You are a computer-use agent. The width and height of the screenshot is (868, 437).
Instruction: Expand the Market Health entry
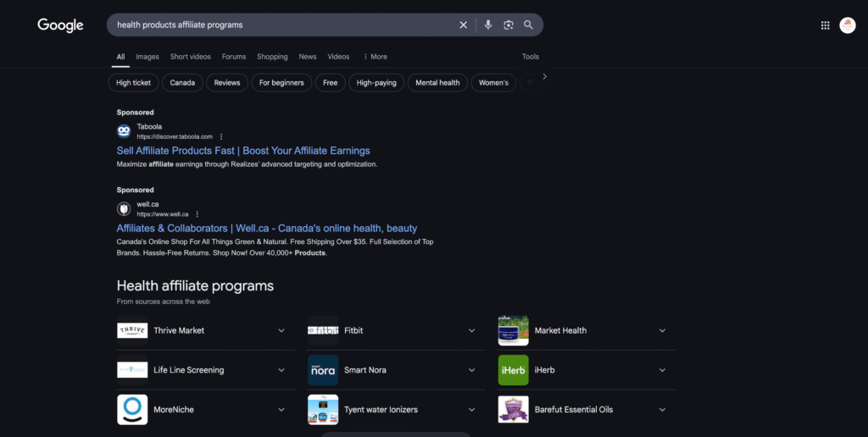pyautogui.click(x=662, y=331)
